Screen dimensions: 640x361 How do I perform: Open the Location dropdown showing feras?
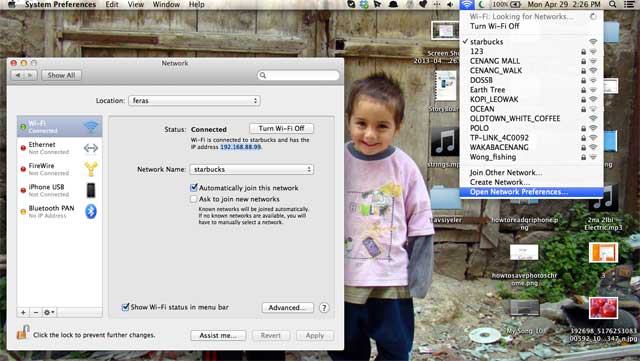pyautogui.click(x=194, y=100)
